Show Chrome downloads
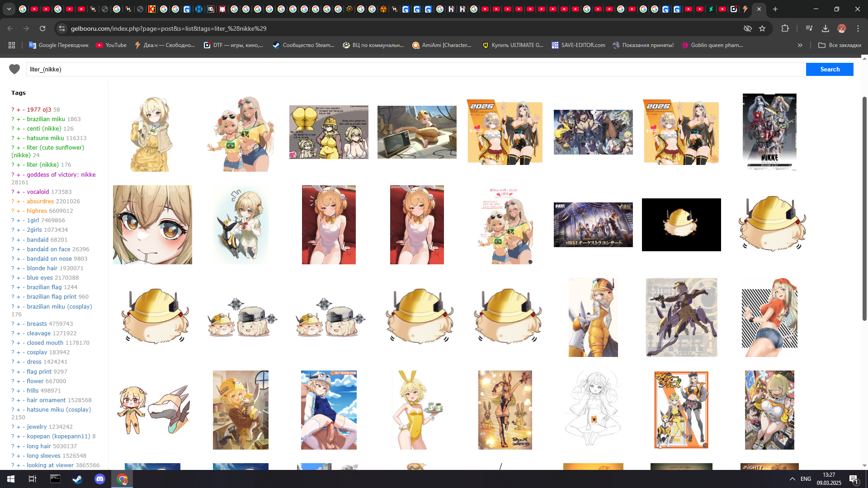This screenshot has height=488, width=868. tap(826, 28)
